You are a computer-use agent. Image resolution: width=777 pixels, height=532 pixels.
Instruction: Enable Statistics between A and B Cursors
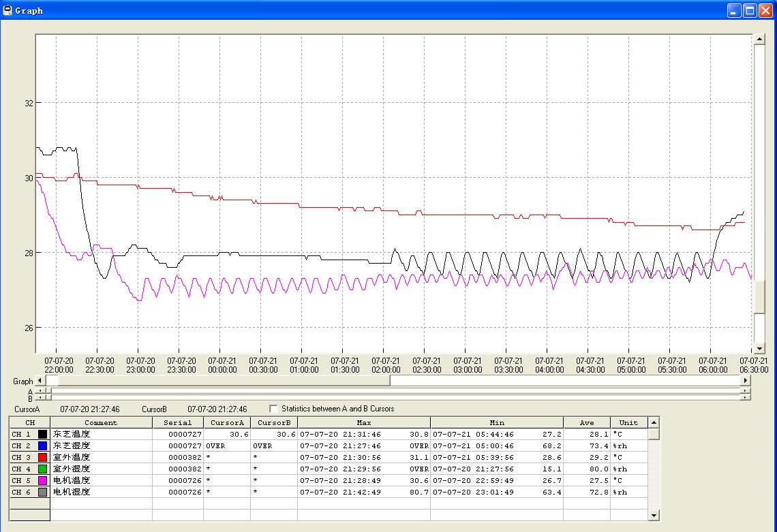273,409
